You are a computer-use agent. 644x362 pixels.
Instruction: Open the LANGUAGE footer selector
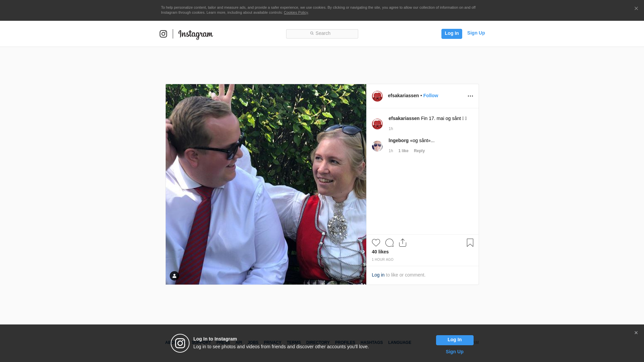click(399, 343)
